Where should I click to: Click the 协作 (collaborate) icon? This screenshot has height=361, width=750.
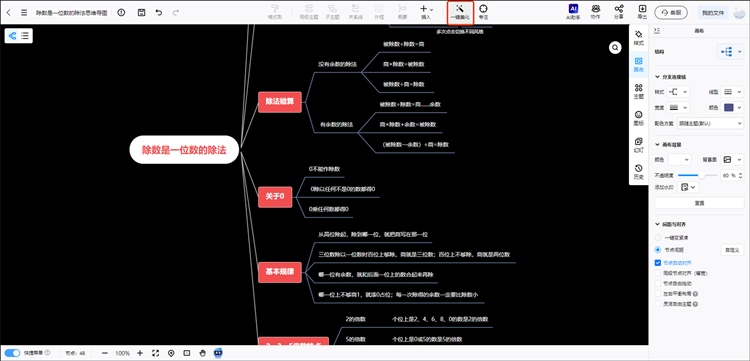pyautogui.click(x=596, y=12)
